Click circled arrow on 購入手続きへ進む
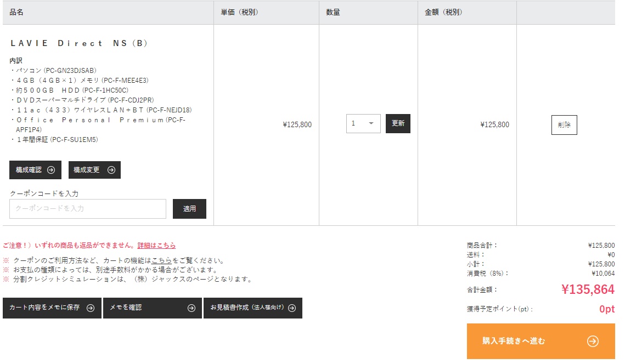Viewport: 625px width, 364px height. coord(593,342)
